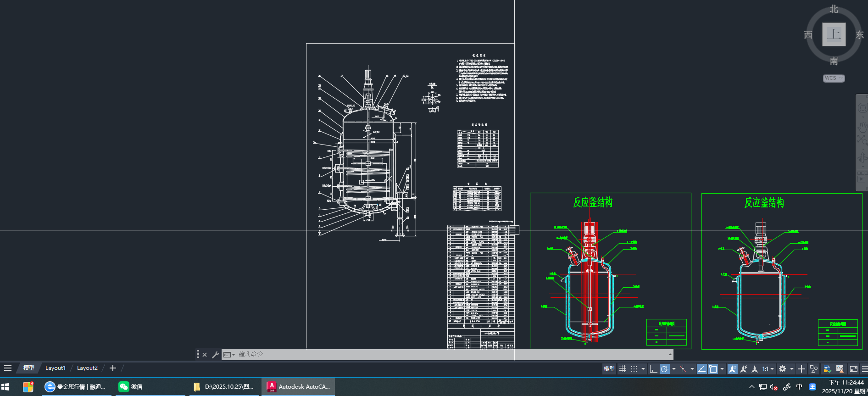Toggle clean screen mode
The height and width of the screenshot is (396, 868).
point(854,369)
